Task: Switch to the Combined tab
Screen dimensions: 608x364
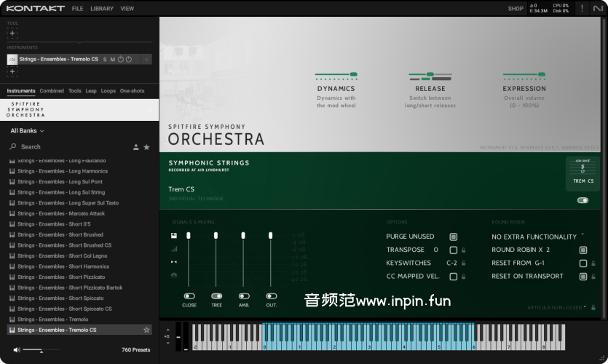Action: pos(52,91)
